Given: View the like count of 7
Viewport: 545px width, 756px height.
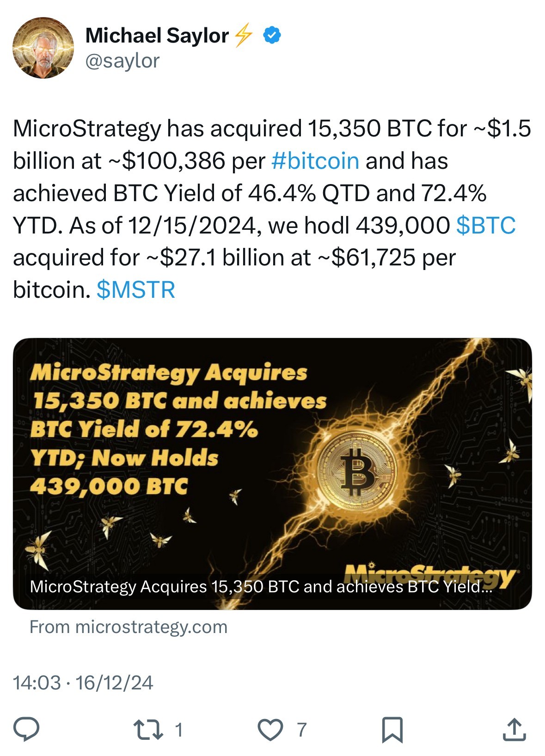Looking at the screenshot, I should pyautogui.click(x=301, y=730).
